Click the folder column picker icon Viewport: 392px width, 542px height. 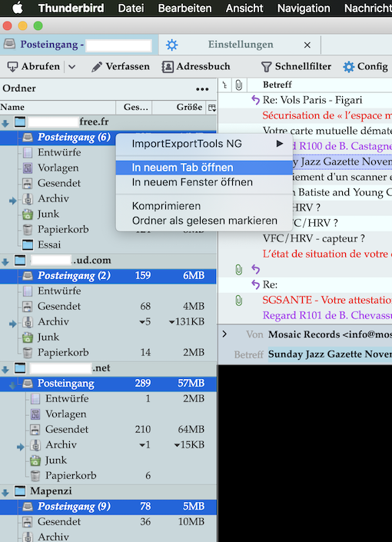[212, 108]
